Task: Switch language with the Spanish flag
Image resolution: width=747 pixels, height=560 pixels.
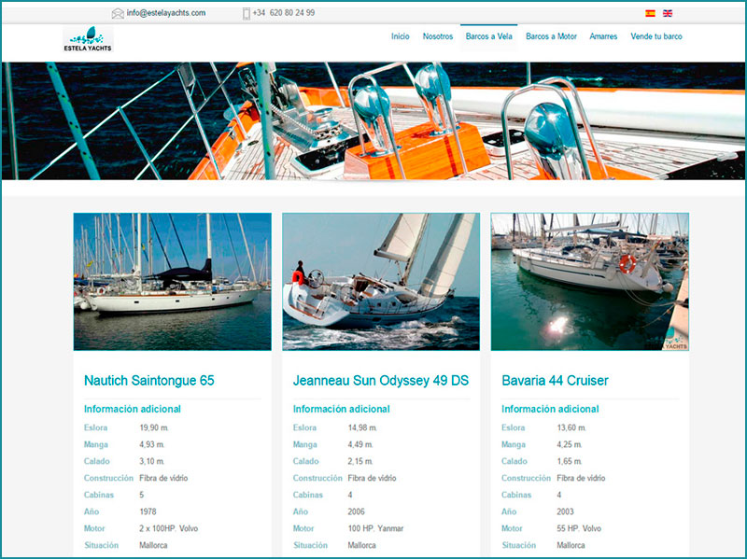Action: pyautogui.click(x=650, y=13)
